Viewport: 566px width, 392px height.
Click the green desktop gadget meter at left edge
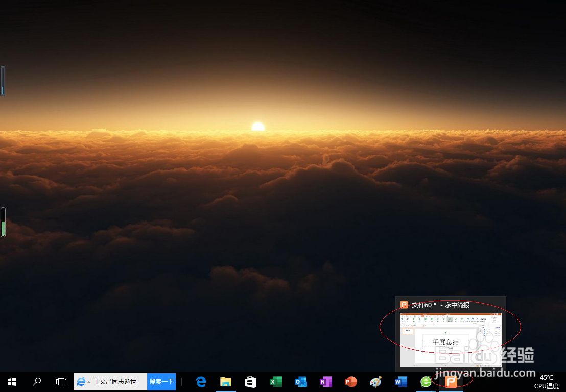(x=3, y=222)
